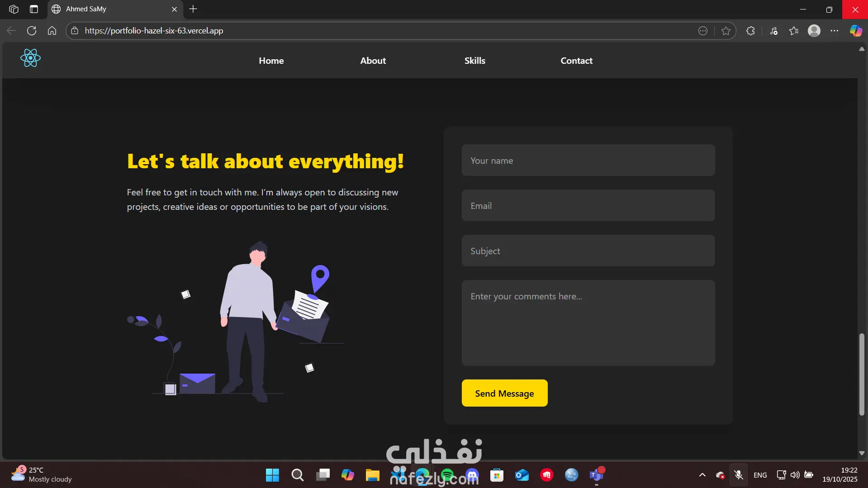Click the comments text area
Screen dimensions: 868x488
tap(588, 323)
